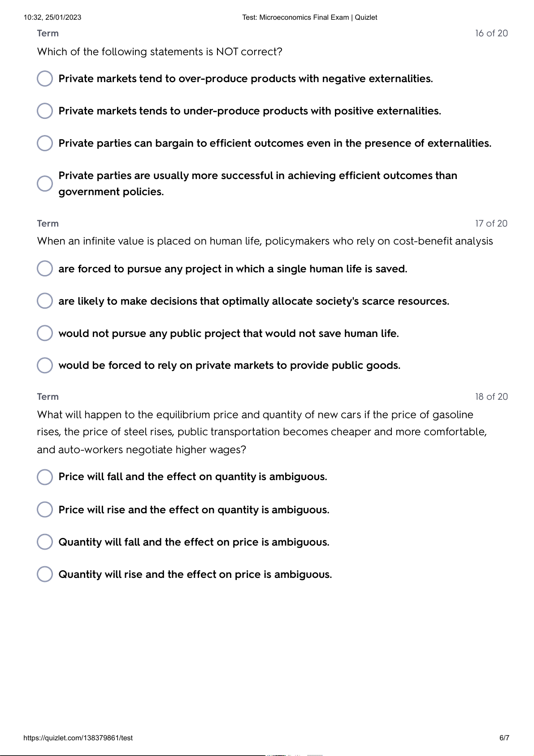Click the '16 of 20' question counter
This screenshot has height=756, width=534.
point(491,33)
